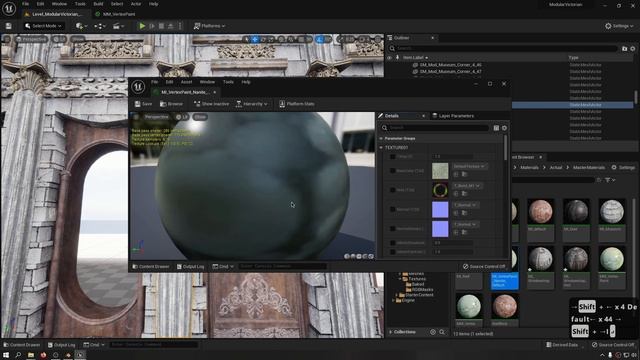
Task: Browse to base color texture in Content Browser
Action: pos(464,174)
